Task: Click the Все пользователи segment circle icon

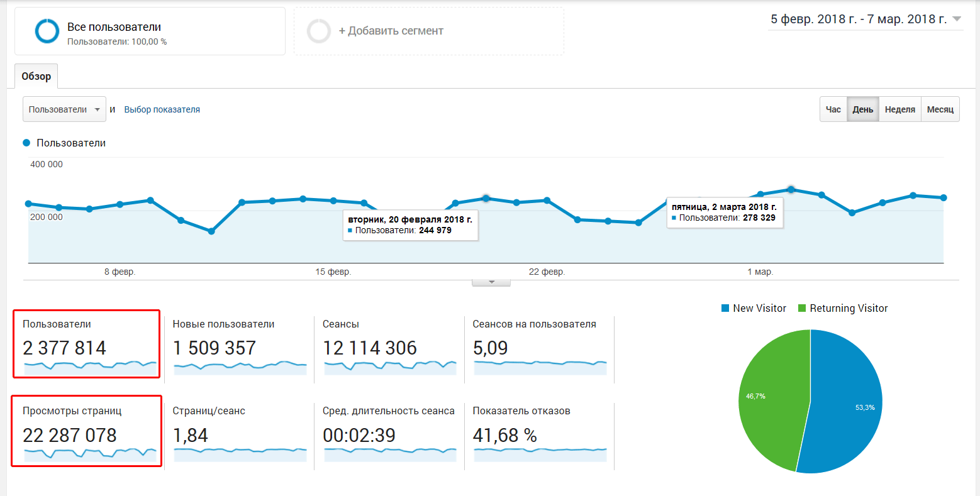Action: coord(47,31)
